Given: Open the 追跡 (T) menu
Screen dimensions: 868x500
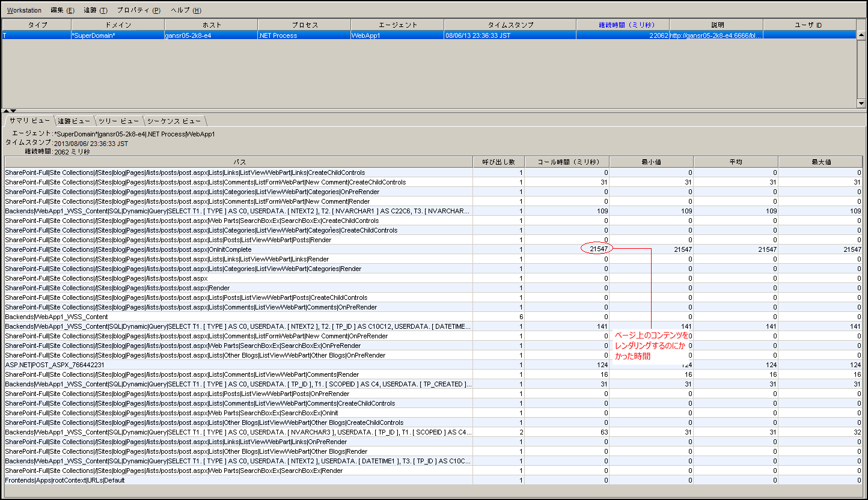Looking at the screenshot, I should (x=96, y=10).
